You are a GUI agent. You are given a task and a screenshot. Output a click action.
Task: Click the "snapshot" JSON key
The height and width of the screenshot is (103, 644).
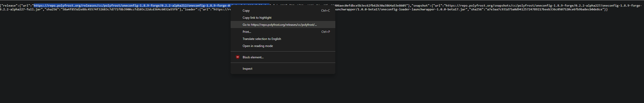pos(420,6)
